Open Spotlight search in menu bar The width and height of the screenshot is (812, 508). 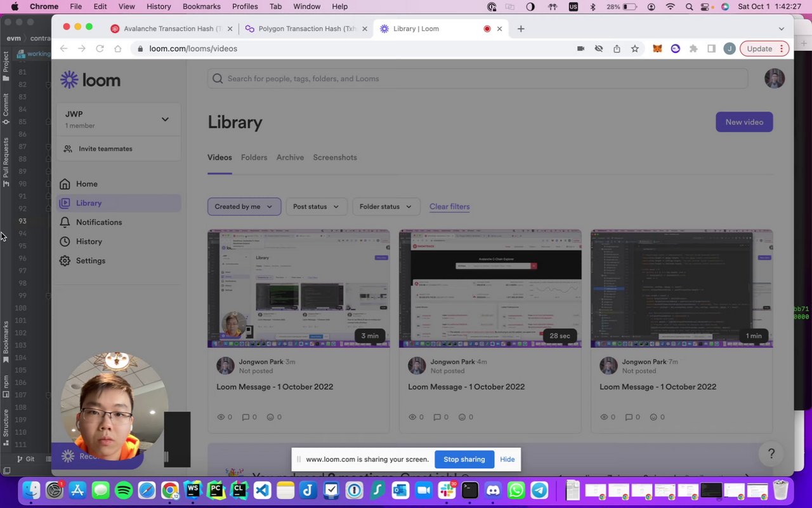[690, 6]
